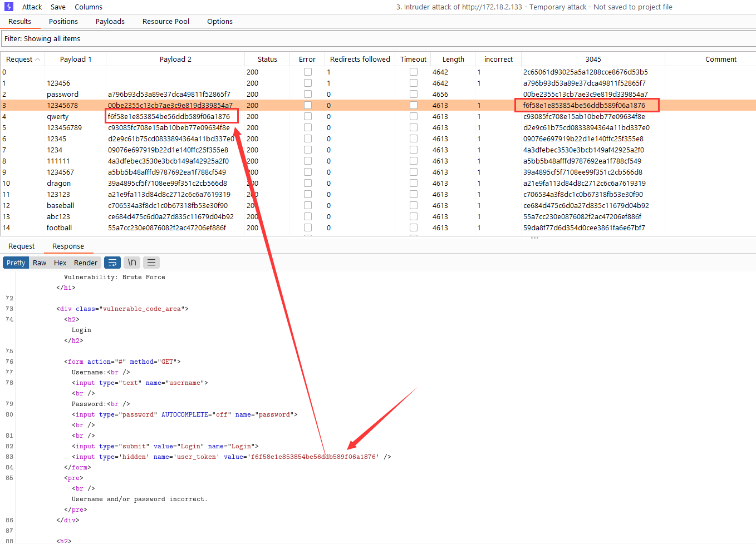756x544 pixels.
Task: Switch to the Payloads tab
Action: 110,22
